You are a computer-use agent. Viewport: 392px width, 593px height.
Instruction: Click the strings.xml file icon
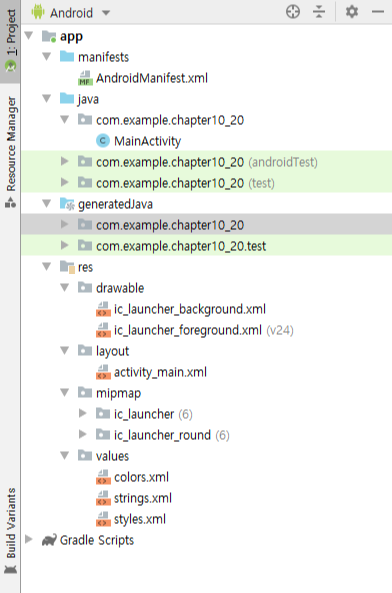(x=103, y=498)
